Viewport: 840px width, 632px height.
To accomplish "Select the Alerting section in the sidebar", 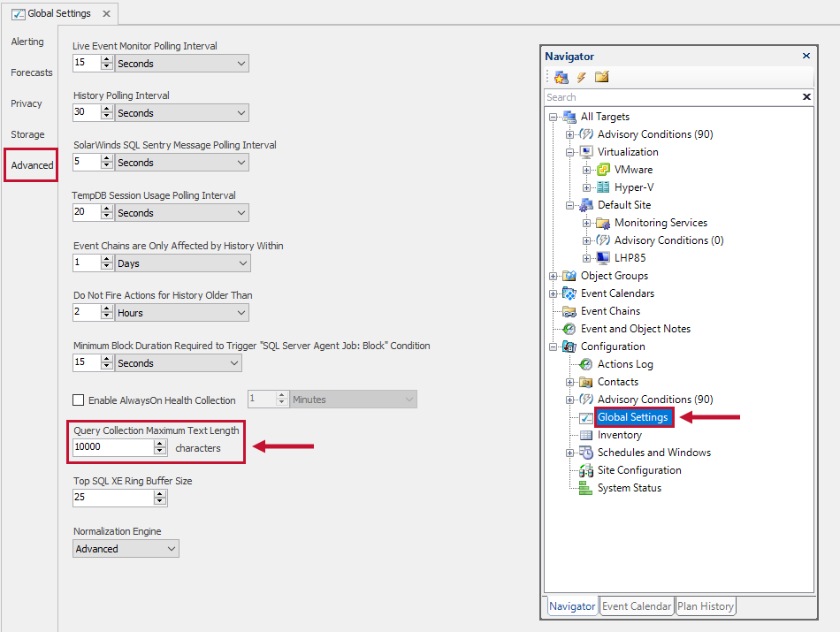I will click(x=27, y=42).
